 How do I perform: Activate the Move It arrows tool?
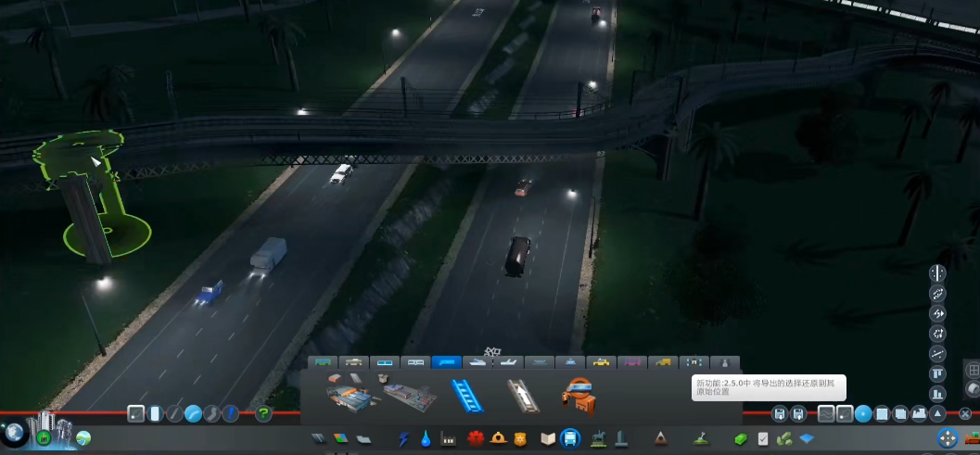pos(948,438)
